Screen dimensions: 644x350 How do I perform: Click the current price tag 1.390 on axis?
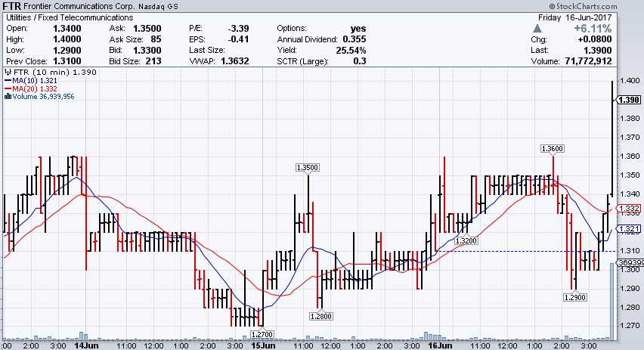pos(629,100)
